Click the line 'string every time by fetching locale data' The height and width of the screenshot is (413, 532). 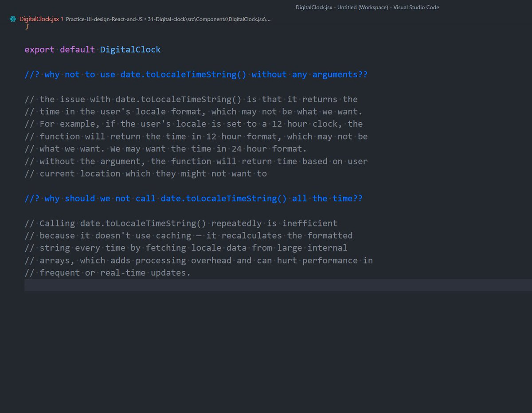click(186, 248)
